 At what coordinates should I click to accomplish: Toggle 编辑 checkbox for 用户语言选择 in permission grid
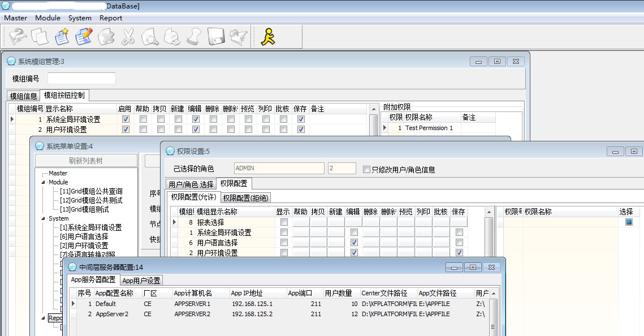(353, 242)
